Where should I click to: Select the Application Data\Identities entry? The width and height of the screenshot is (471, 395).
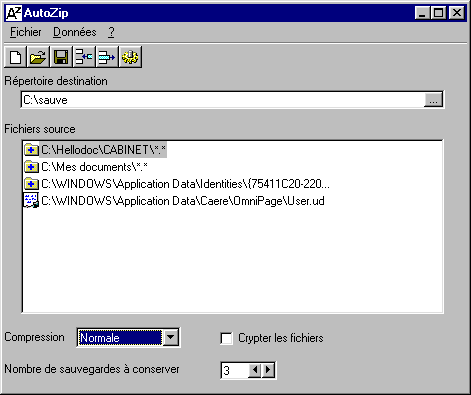185,184
